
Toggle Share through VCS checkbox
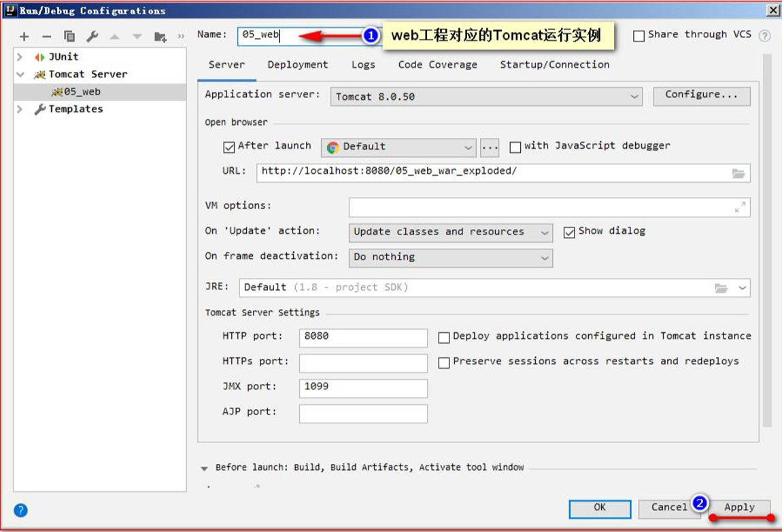pyautogui.click(x=639, y=36)
